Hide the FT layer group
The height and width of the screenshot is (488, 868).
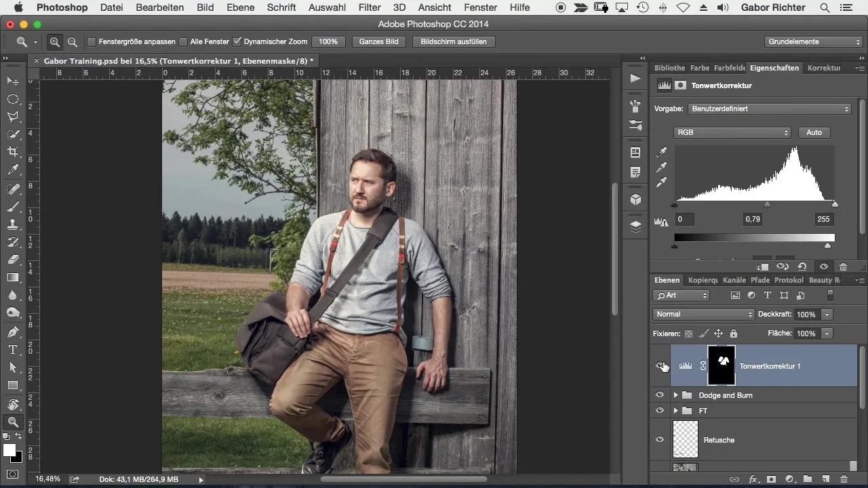point(660,411)
